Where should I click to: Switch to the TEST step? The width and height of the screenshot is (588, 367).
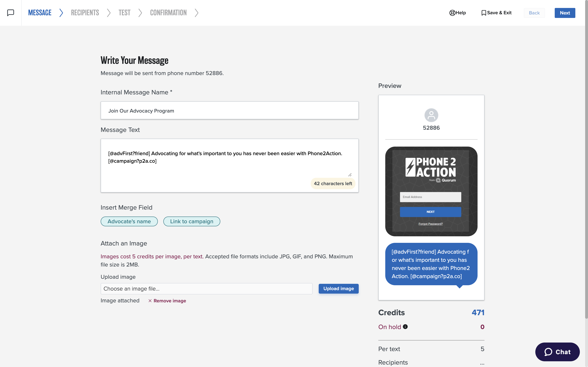124,13
